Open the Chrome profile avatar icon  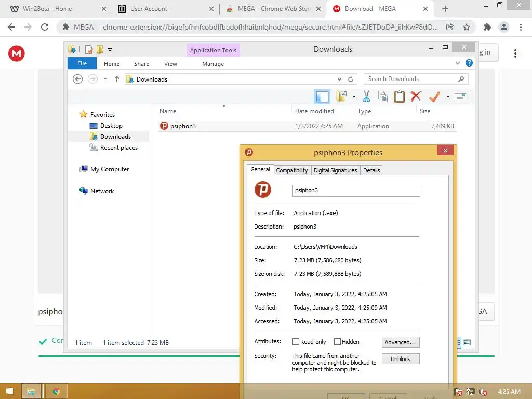point(504,27)
